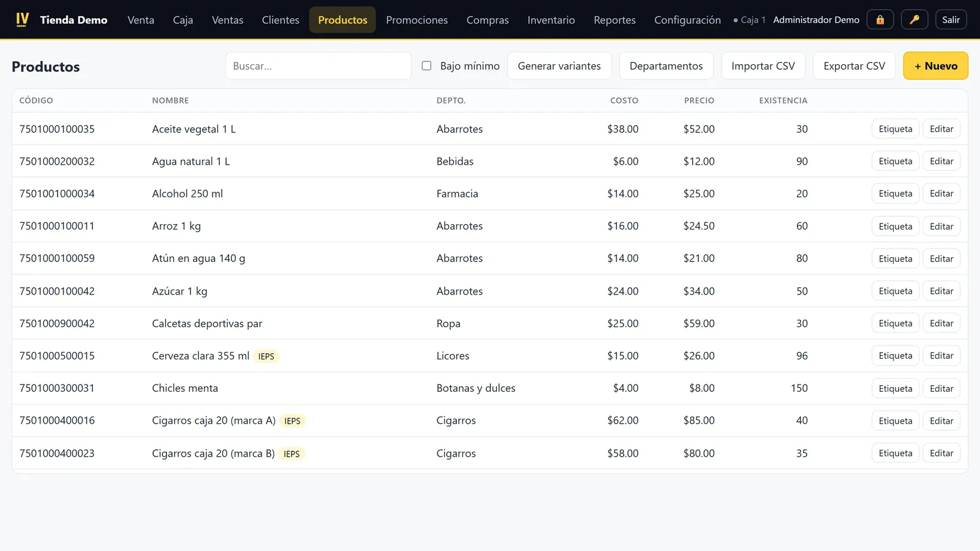Open Promociones in the navbar
The width and height of the screenshot is (980, 551).
pos(417,20)
